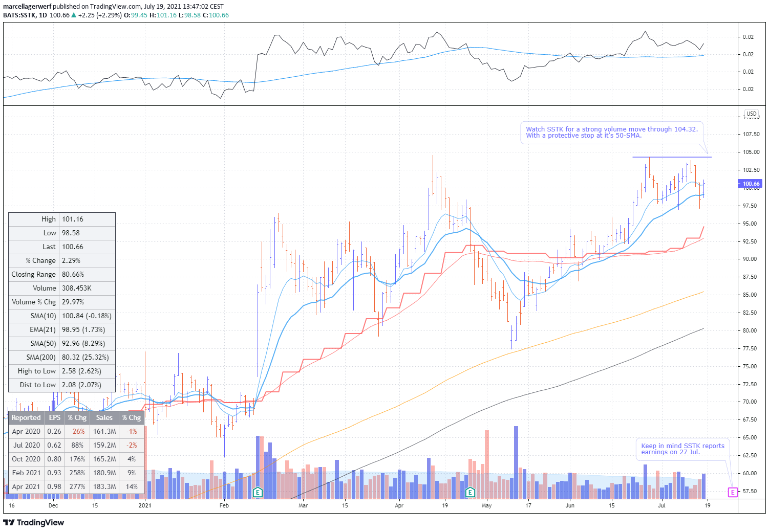
Task: Click the Oct 2020 earnings row label
Action: pos(26,459)
